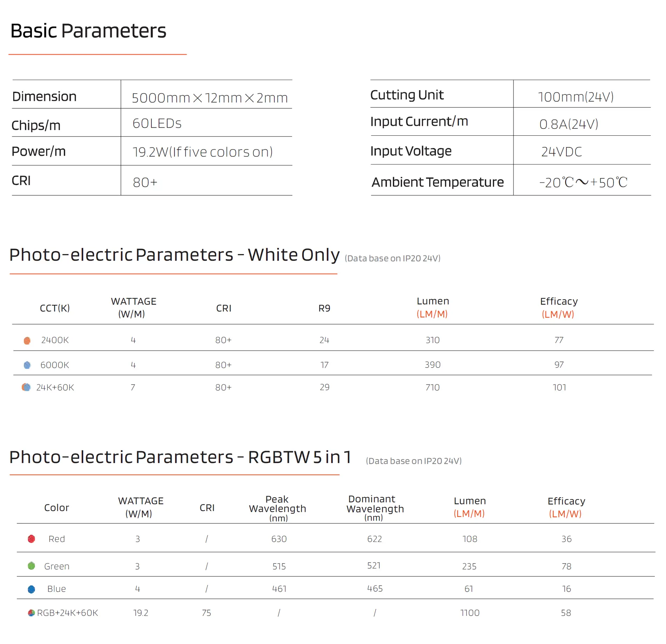Select the RGB+24K+60K row label
The width and height of the screenshot is (666, 644).
(68, 613)
